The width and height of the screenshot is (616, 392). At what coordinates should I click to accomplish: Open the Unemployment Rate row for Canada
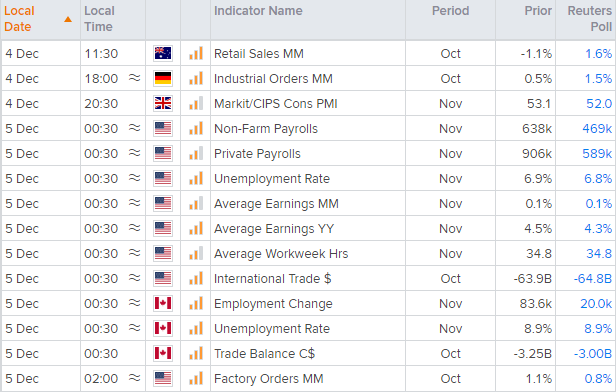coord(308,328)
